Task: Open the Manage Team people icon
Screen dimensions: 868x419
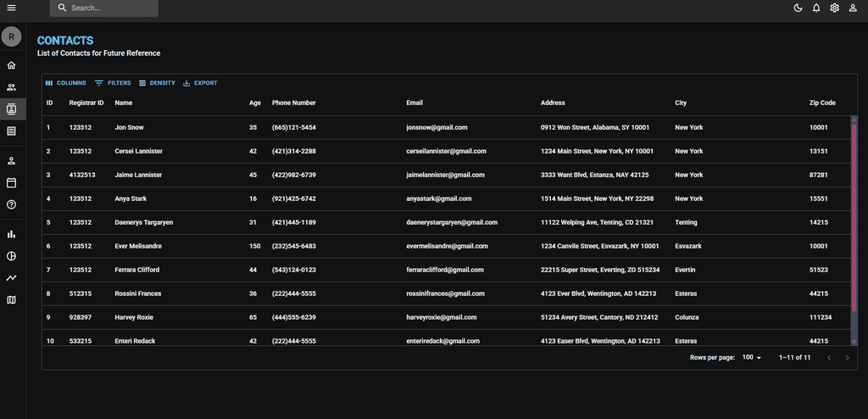Action: 11,87
